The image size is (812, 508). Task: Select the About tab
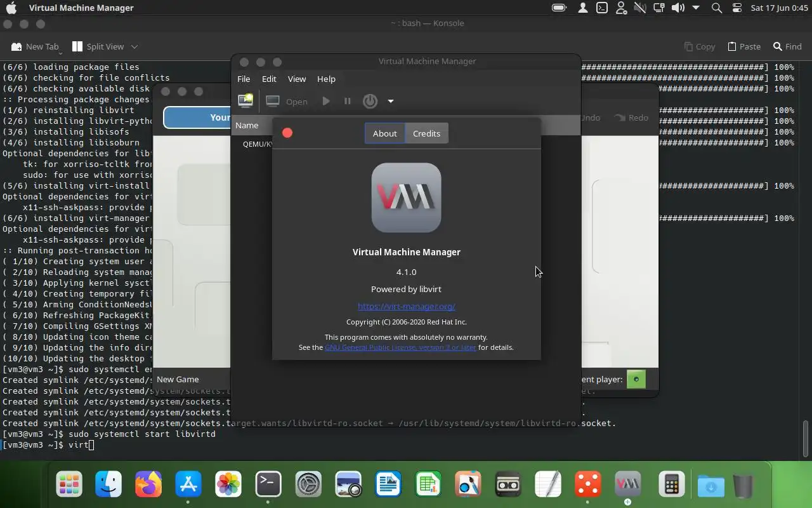coord(384,133)
